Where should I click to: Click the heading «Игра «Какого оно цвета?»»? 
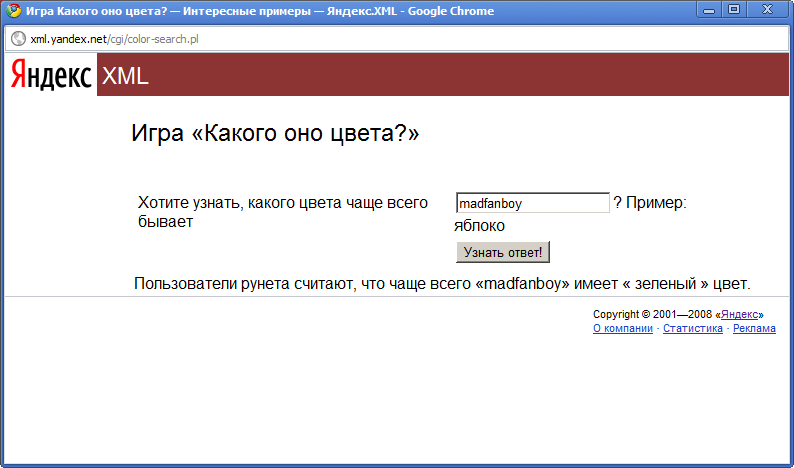tap(275, 134)
